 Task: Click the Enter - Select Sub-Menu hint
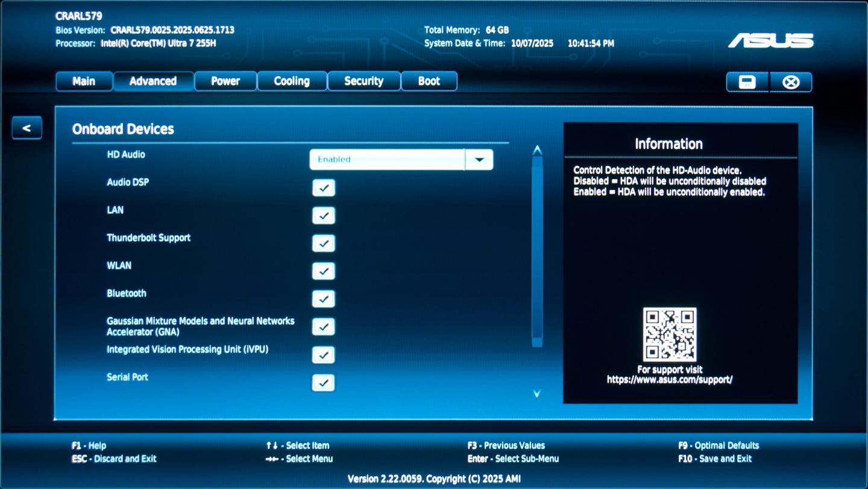point(513,459)
